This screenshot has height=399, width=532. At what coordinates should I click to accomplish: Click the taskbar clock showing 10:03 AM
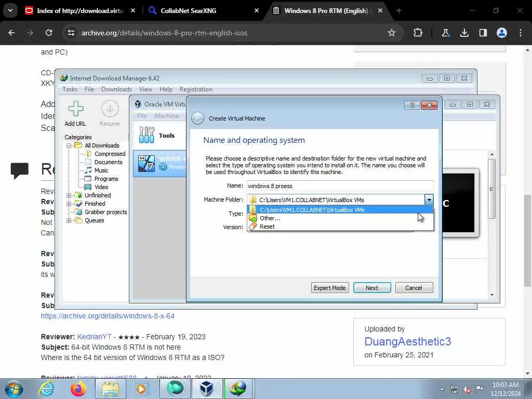506,389
